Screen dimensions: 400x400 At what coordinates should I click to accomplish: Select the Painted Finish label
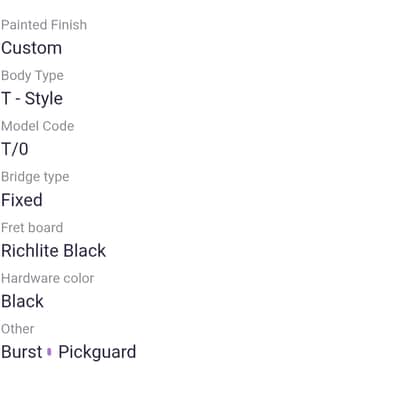tap(44, 25)
